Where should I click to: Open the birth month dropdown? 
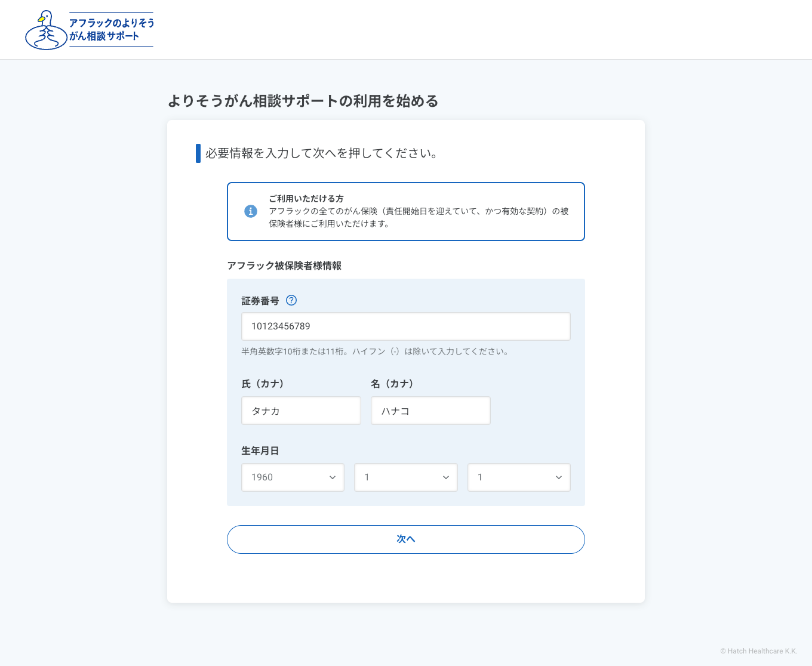pyautogui.click(x=405, y=477)
